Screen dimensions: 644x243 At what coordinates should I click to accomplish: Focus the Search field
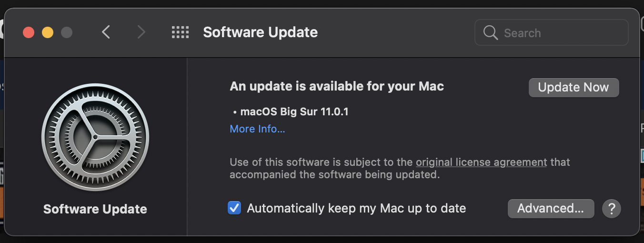pos(552,33)
